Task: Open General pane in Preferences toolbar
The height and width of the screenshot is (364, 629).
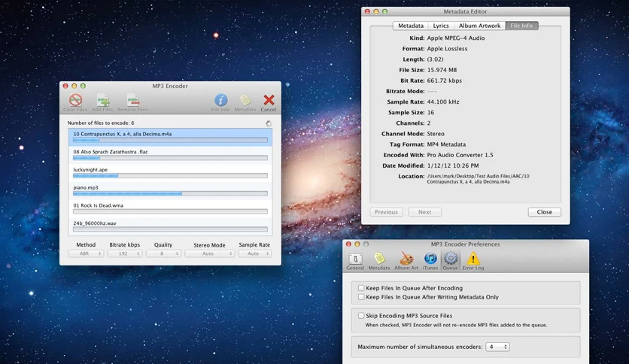Action: point(355,261)
